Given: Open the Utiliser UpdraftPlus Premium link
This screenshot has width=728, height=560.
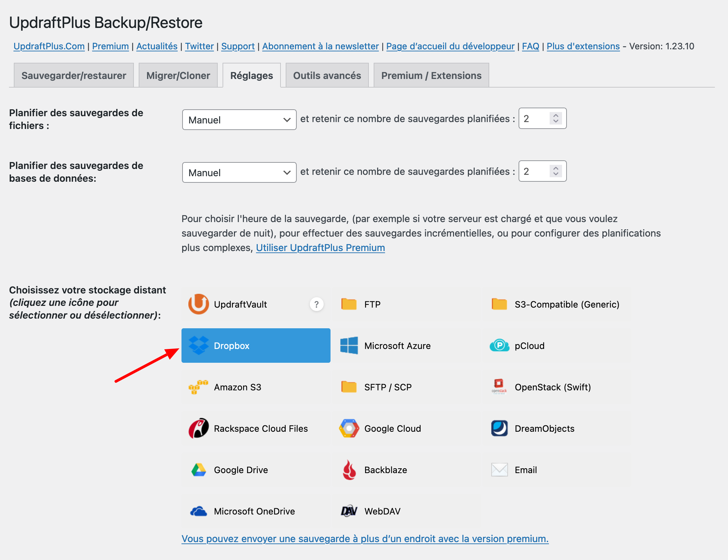Looking at the screenshot, I should (320, 248).
